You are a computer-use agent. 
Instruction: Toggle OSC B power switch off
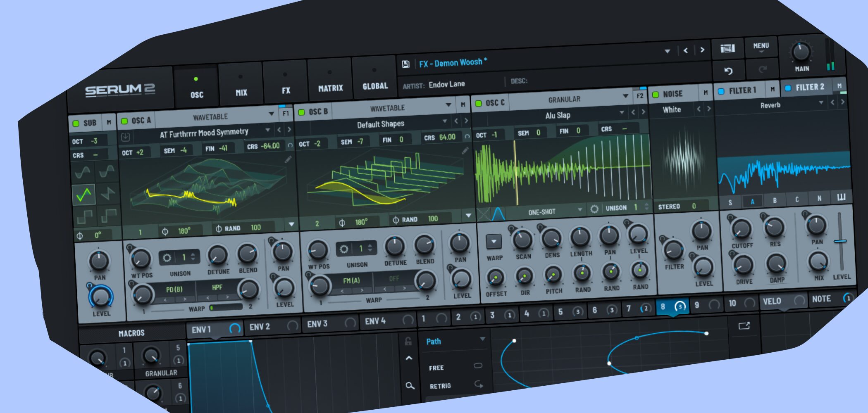(x=301, y=112)
